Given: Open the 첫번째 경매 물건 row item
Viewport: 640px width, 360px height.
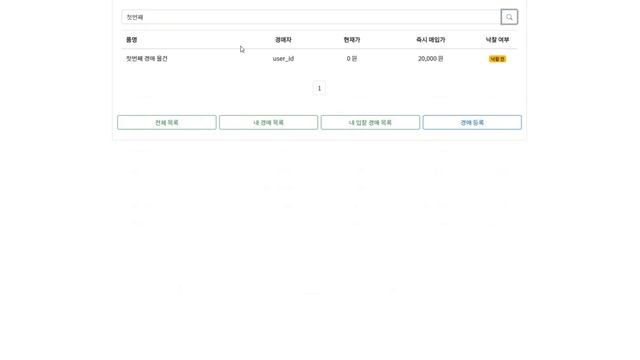Looking at the screenshot, I should [x=147, y=59].
